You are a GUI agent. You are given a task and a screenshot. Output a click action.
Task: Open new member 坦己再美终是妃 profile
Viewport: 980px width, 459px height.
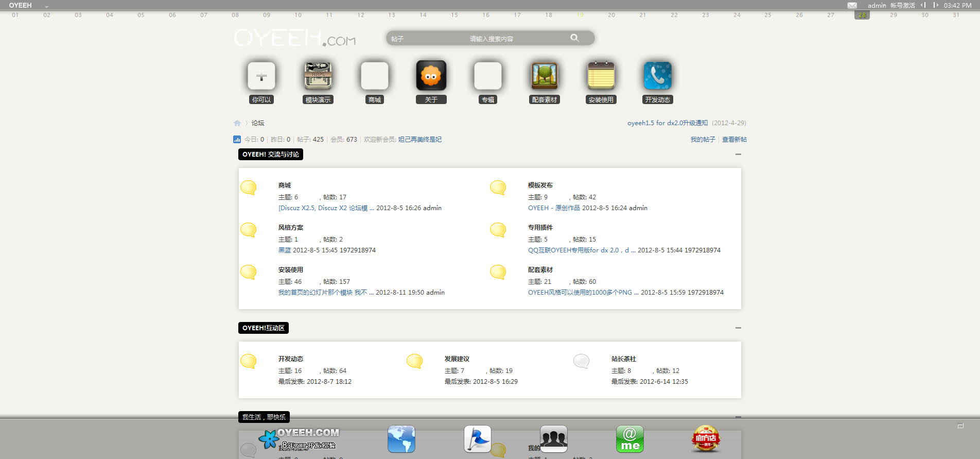pyautogui.click(x=419, y=140)
